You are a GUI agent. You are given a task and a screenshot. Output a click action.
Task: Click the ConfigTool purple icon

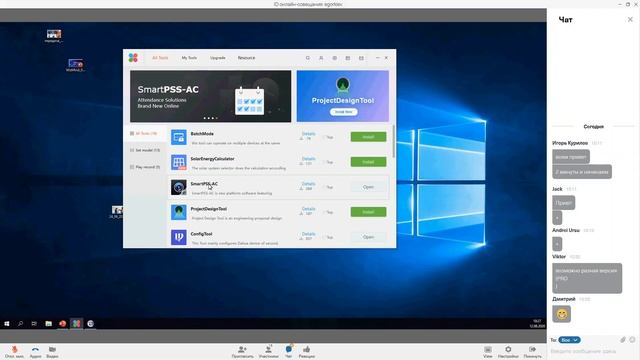coord(178,237)
